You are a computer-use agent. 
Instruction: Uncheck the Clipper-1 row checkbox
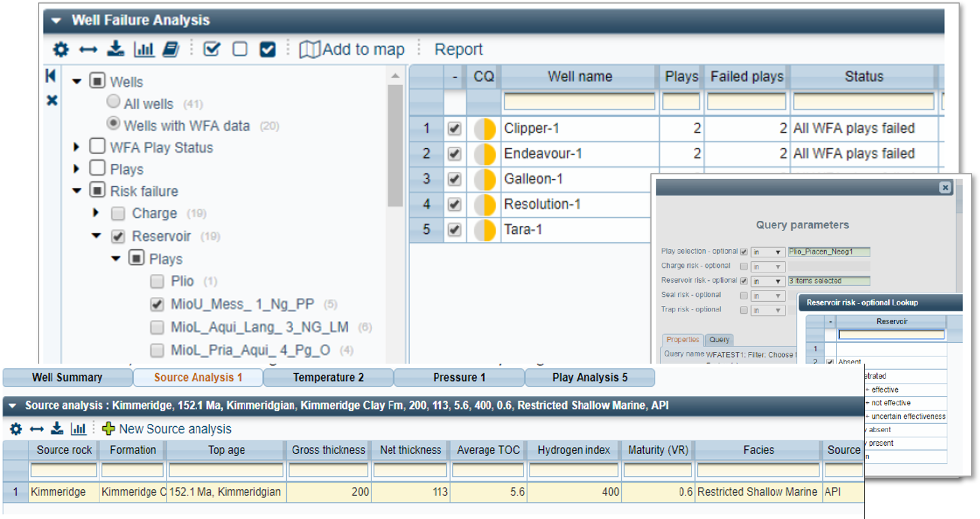click(x=455, y=129)
